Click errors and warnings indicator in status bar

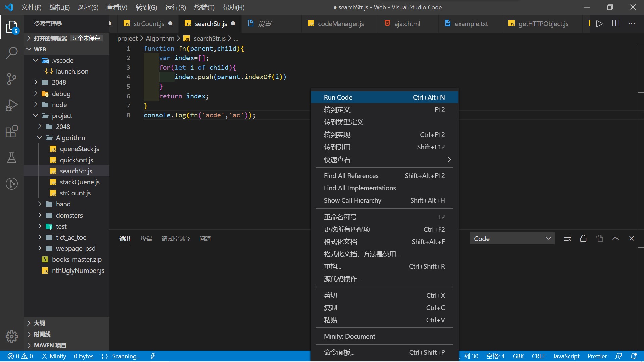tap(20, 356)
